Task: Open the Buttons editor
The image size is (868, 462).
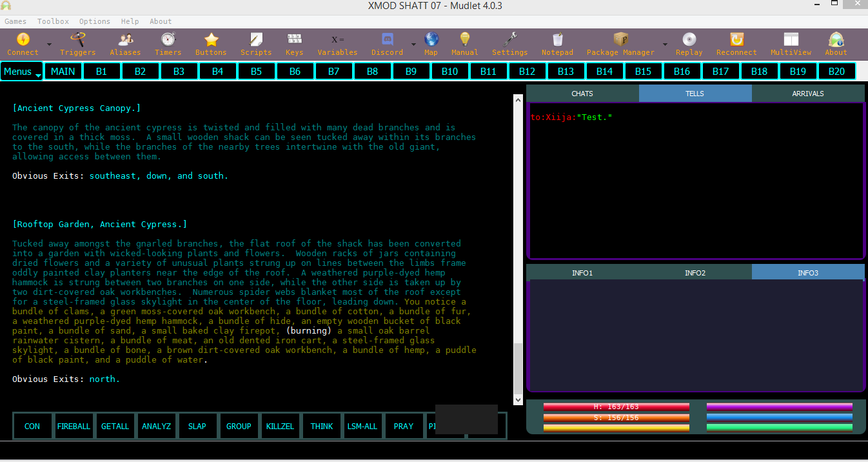Action: 211,45
